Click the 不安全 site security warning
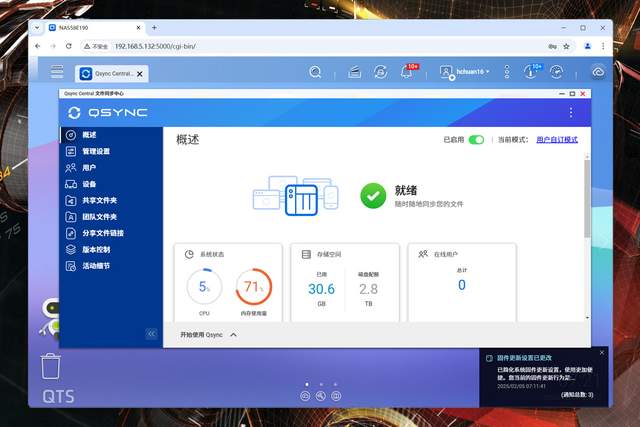The width and height of the screenshot is (640, 427). click(96, 47)
